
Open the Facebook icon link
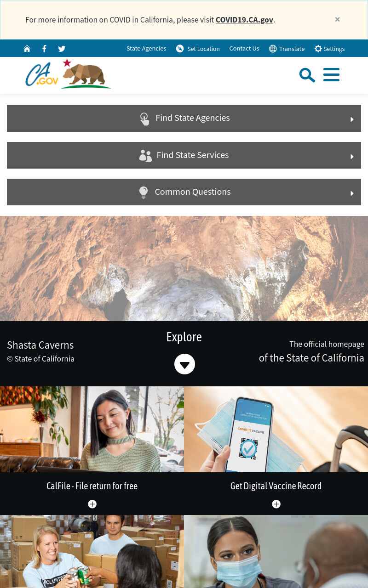[x=44, y=49]
